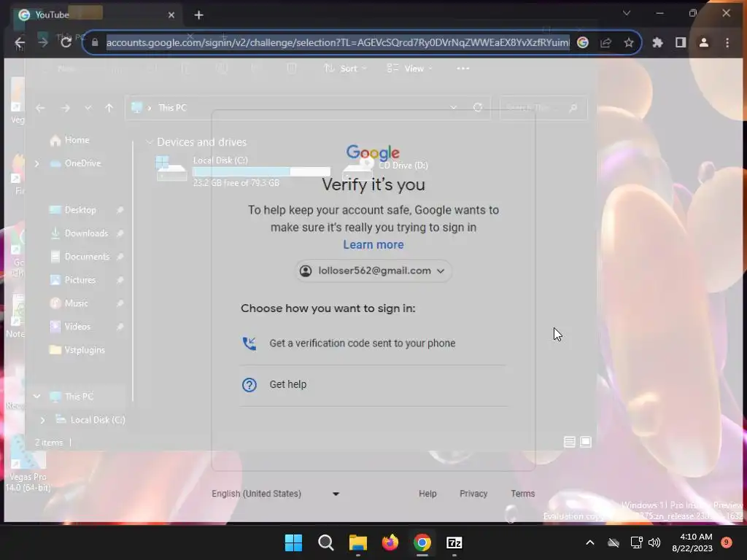Click the share page icon in the address bar
The height and width of the screenshot is (560, 747).
[605, 43]
